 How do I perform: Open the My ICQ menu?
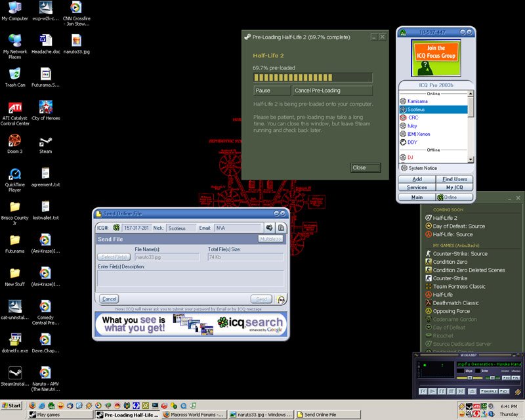click(x=455, y=187)
